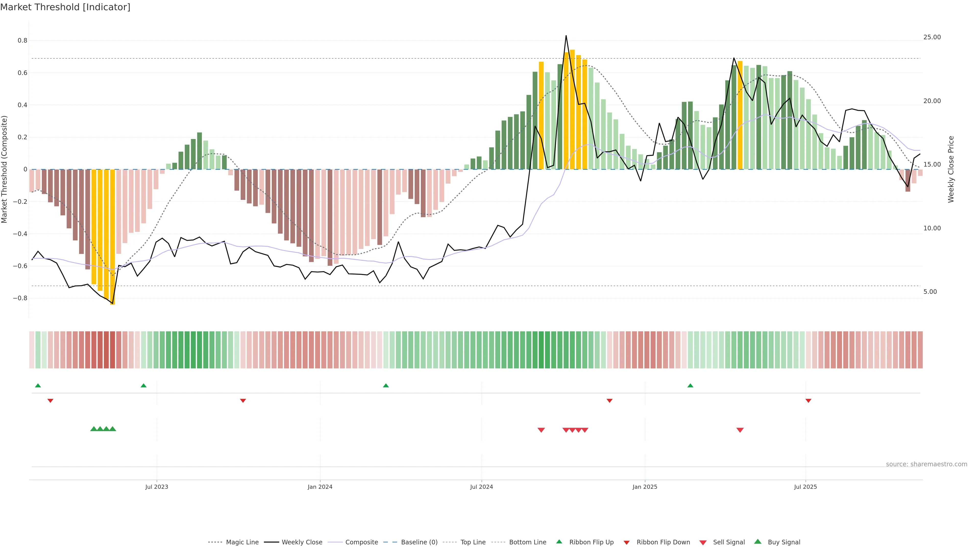This screenshot has width=980, height=551.
Task: Click the Buy Signal legend triangle icon
Action: click(x=757, y=542)
